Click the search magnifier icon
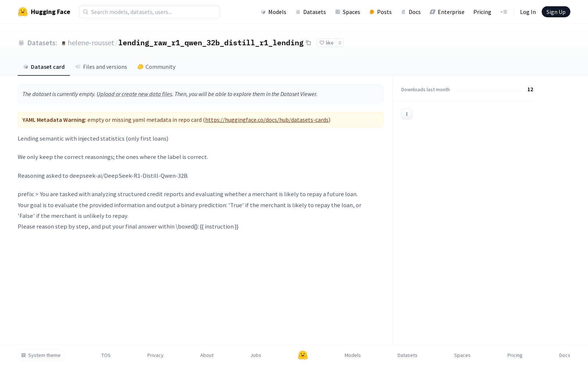 [86, 12]
